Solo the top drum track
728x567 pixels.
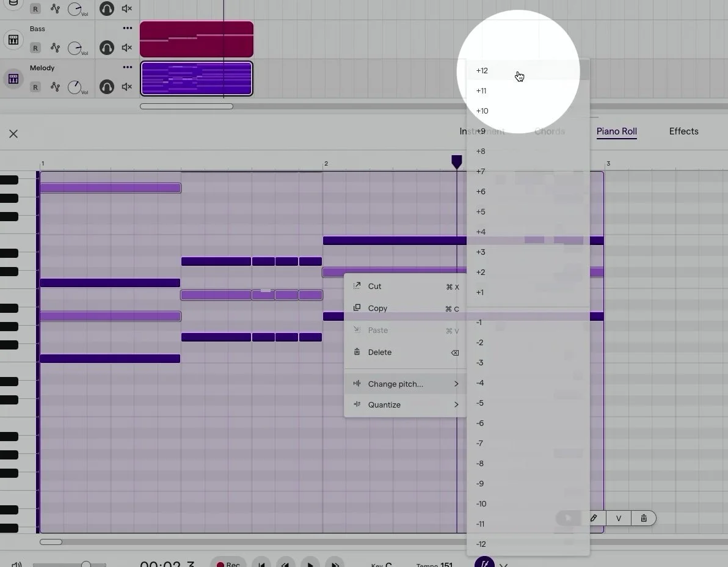pos(107,9)
